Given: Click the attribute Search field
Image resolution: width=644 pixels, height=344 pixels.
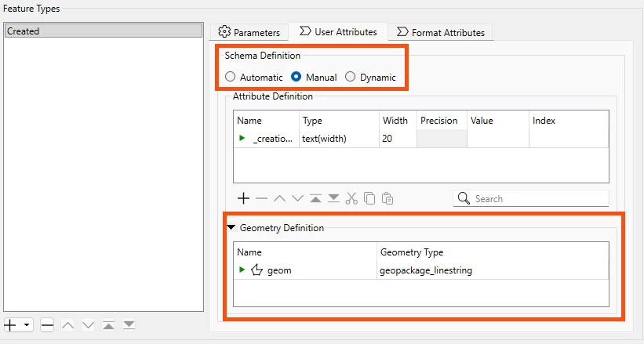Looking at the screenshot, I should tap(531, 199).
